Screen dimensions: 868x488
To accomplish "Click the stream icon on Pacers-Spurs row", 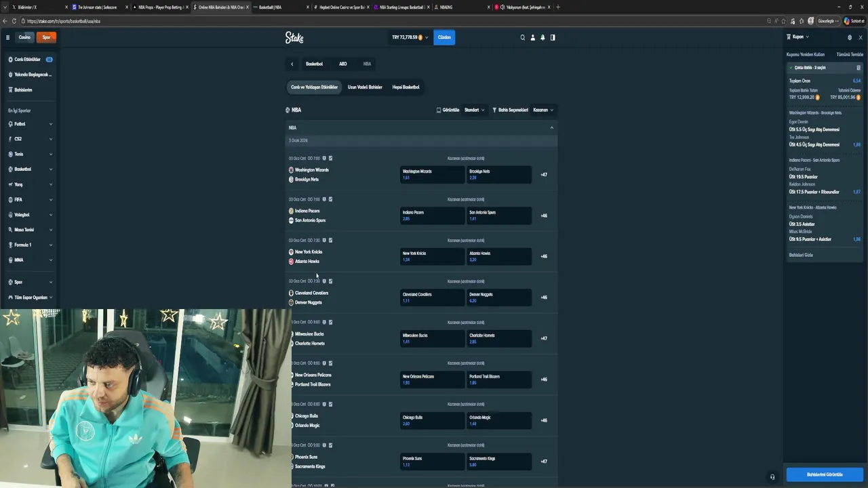I will point(324,199).
